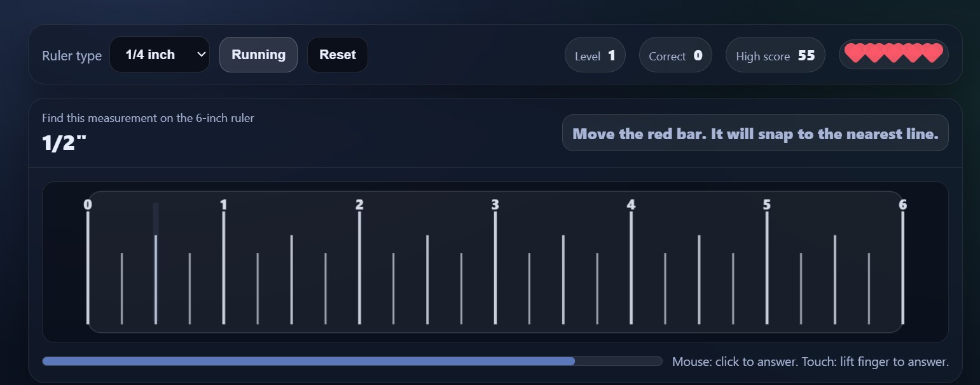Image resolution: width=980 pixels, height=385 pixels.
Task: Click the "Move the red bar" hint box
Action: click(x=755, y=133)
